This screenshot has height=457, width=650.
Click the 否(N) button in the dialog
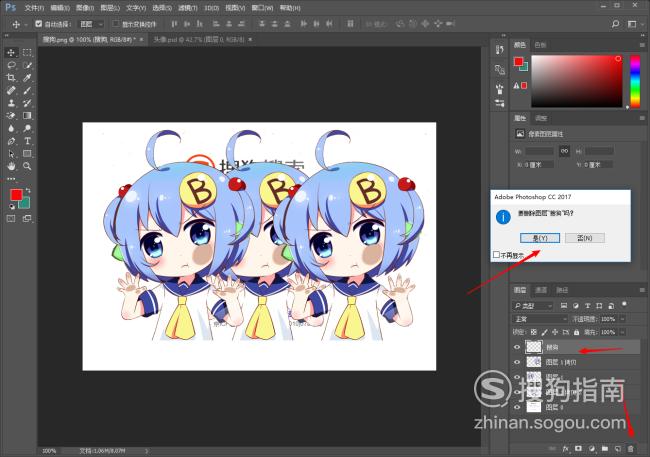coord(585,238)
